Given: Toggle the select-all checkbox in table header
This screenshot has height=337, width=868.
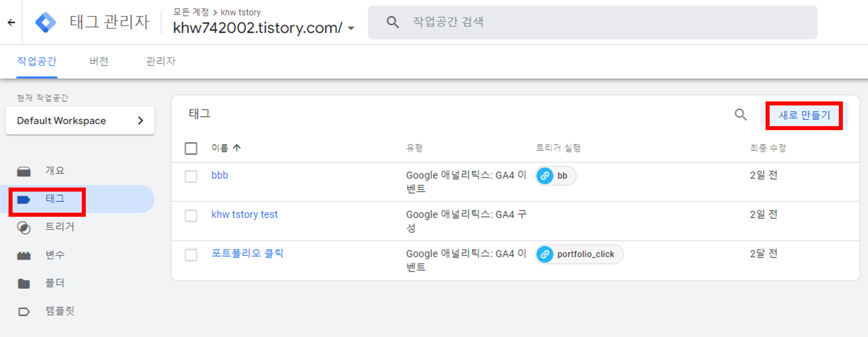Looking at the screenshot, I should [x=191, y=148].
